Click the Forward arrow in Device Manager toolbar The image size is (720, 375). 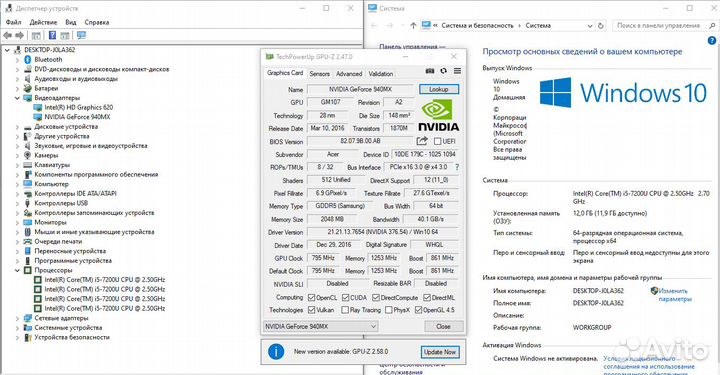(19, 35)
